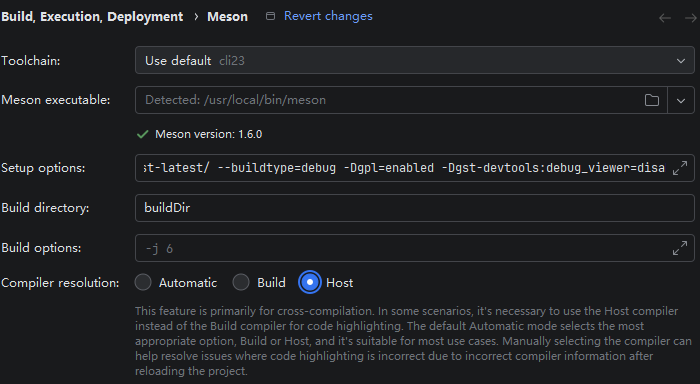Click the Build, Execution, Deployment breadcrumb
This screenshot has width=700, height=384.
point(92,17)
